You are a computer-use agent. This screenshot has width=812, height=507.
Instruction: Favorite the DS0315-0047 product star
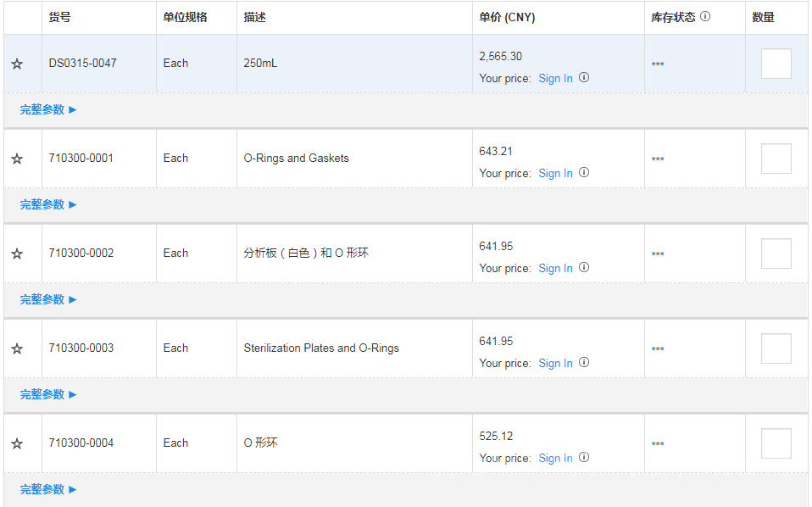point(17,64)
